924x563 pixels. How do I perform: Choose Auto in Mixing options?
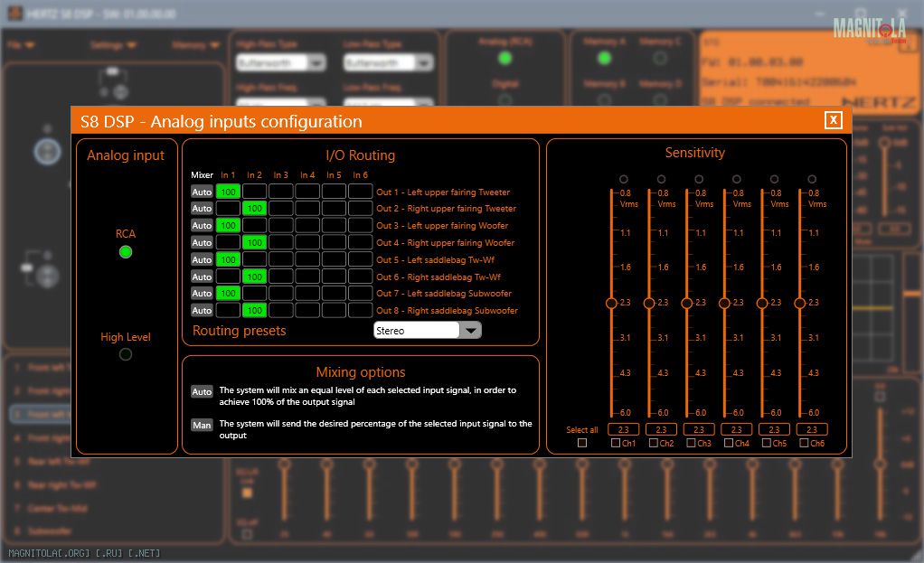tap(202, 391)
